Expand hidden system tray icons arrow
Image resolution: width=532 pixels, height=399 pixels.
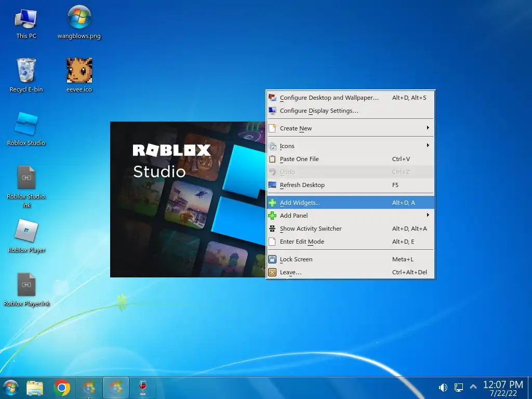click(473, 387)
